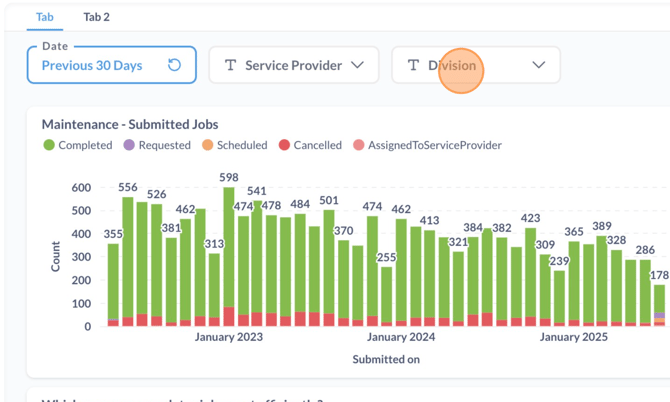Screen dimensions: 670x402
Task: Click the green Completed legend dot
Action: (x=49, y=145)
